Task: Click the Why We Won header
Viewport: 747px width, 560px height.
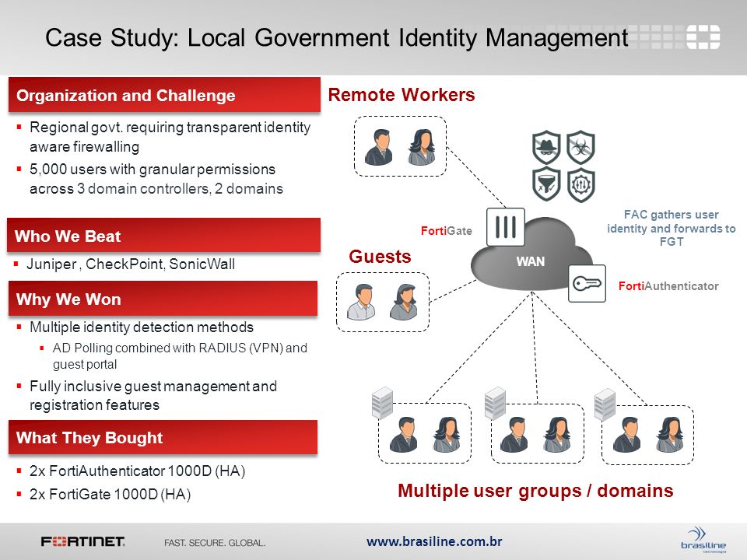Action: pyautogui.click(x=163, y=299)
